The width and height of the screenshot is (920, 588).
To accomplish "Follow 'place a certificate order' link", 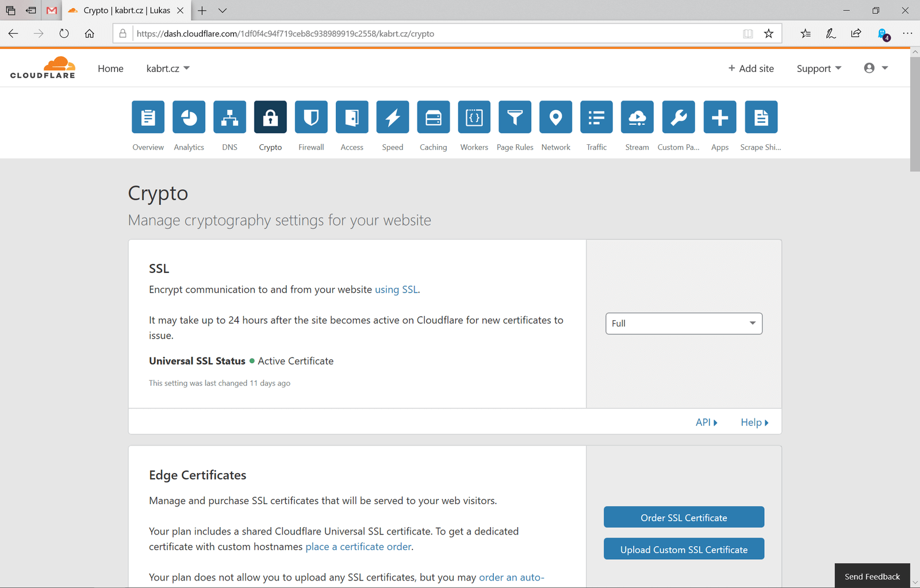I will pos(358,547).
